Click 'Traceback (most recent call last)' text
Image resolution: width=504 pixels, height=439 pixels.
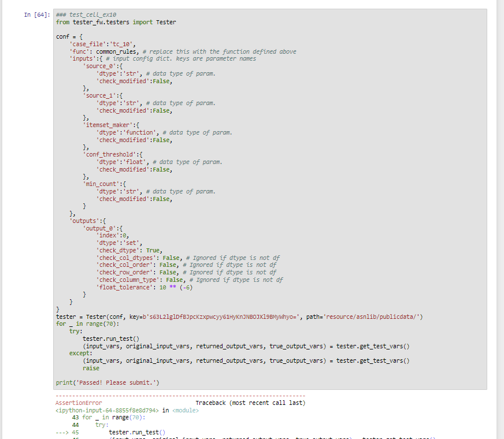pos(250,403)
